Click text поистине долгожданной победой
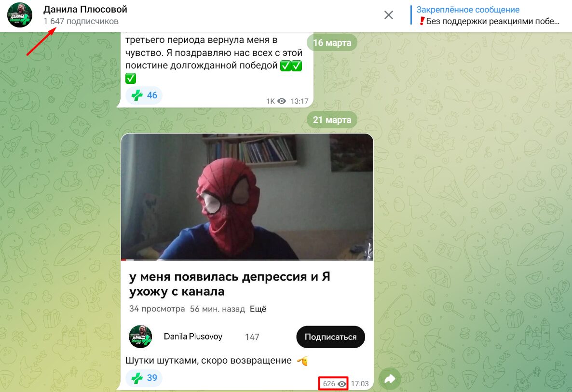The image size is (572, 392). point(202,66)
